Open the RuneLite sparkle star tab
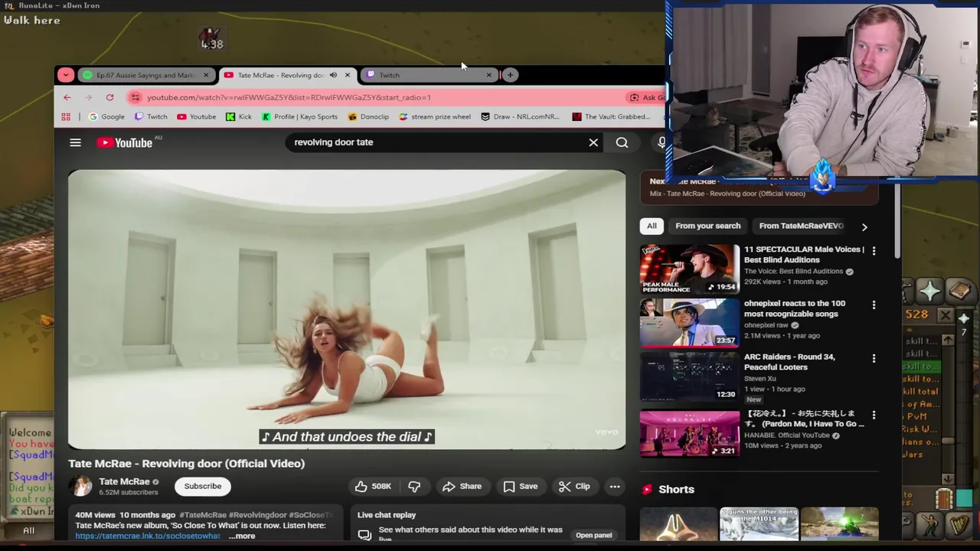 (930, 291)
